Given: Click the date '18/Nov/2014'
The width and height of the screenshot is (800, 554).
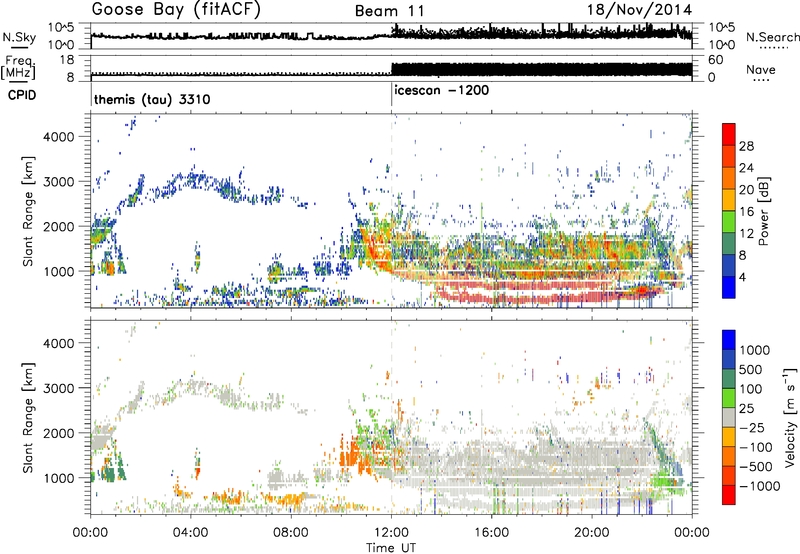Looking at the screenshot, I should [x=640, y=10].
